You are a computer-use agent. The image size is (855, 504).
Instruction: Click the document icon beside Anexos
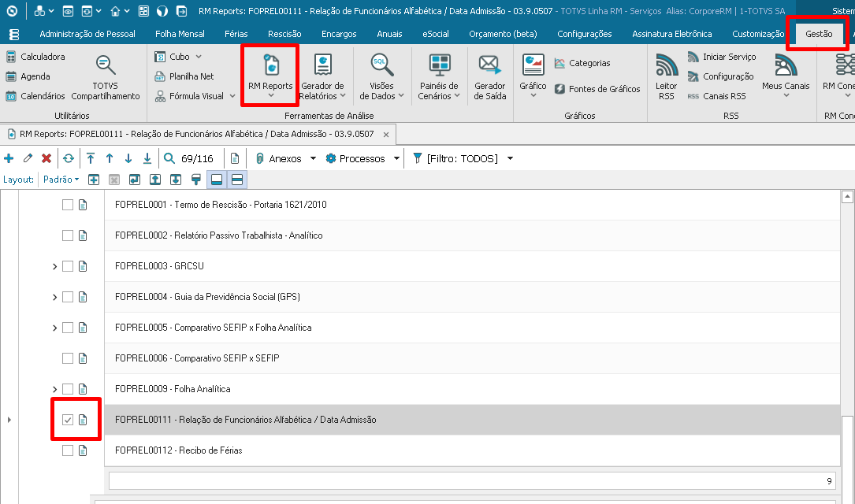(x=235, y=158)
